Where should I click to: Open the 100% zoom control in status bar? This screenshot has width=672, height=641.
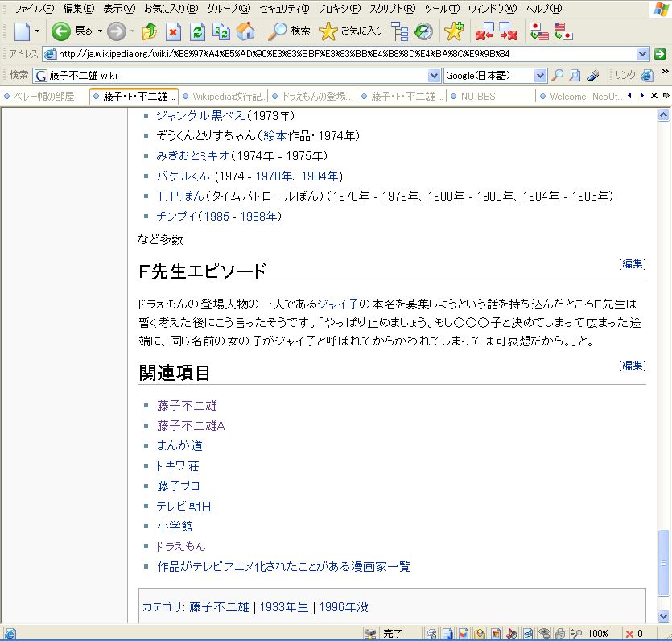pos(593,634)
